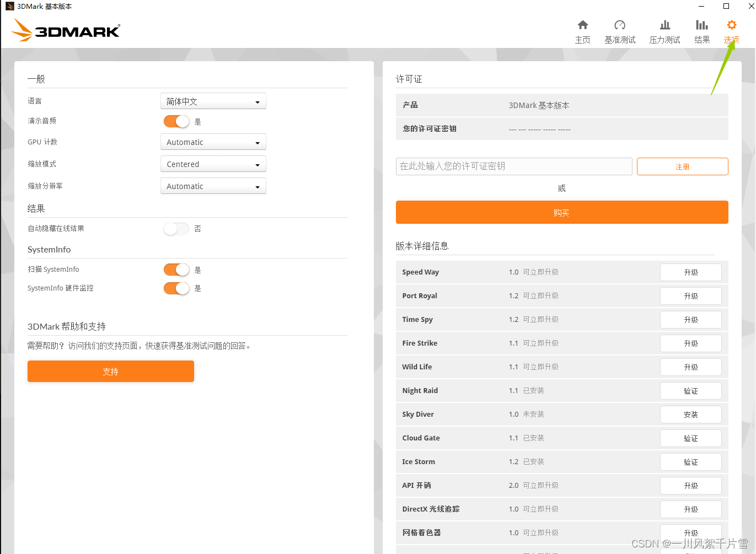Click the Sky Diver test name

(x=418, y=415)
